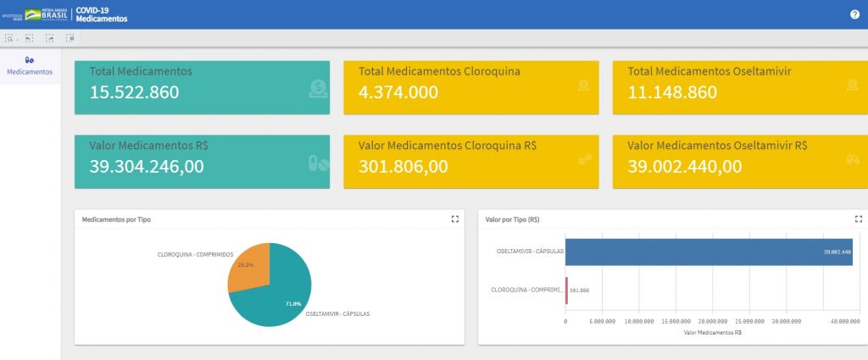
Task: Expand Medicamentos por Tipo chart to fullscreen
Action: click(455, 219)
